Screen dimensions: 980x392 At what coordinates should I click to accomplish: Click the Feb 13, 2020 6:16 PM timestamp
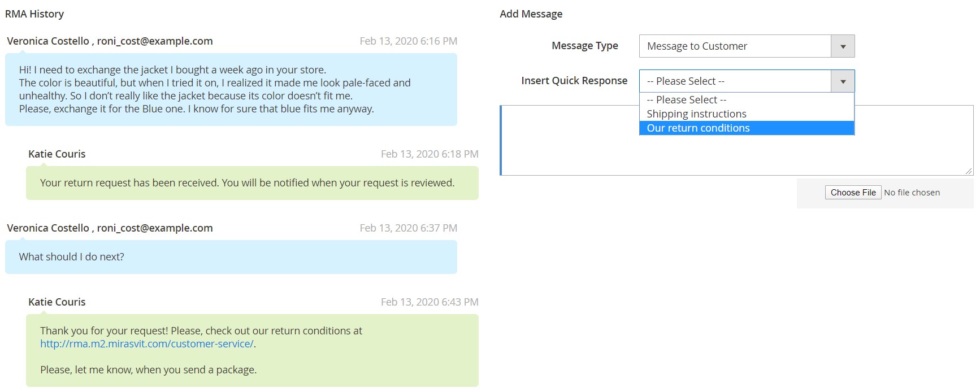[409, 41]
